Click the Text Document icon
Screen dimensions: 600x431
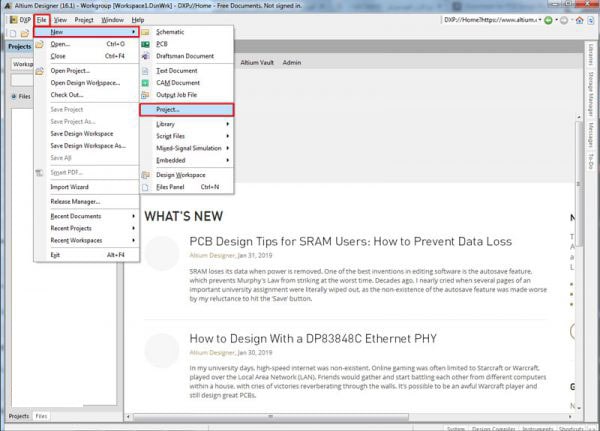[145, 71]
